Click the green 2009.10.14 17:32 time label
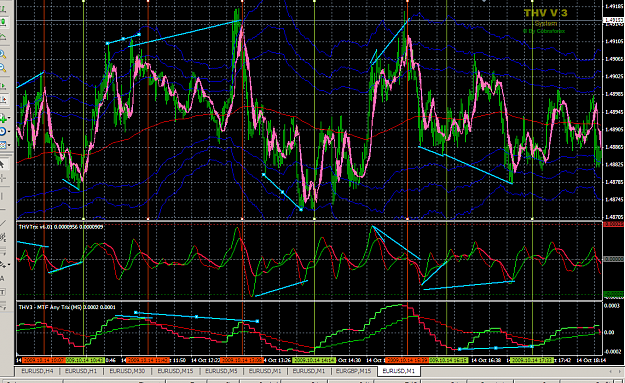 pyautogui.click(x=532, y=360)
